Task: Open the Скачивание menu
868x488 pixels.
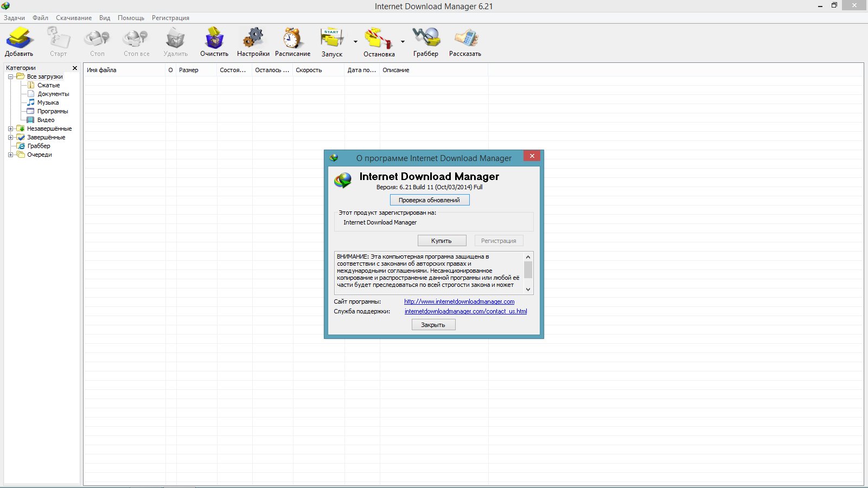Action: (x=74, y=18)
